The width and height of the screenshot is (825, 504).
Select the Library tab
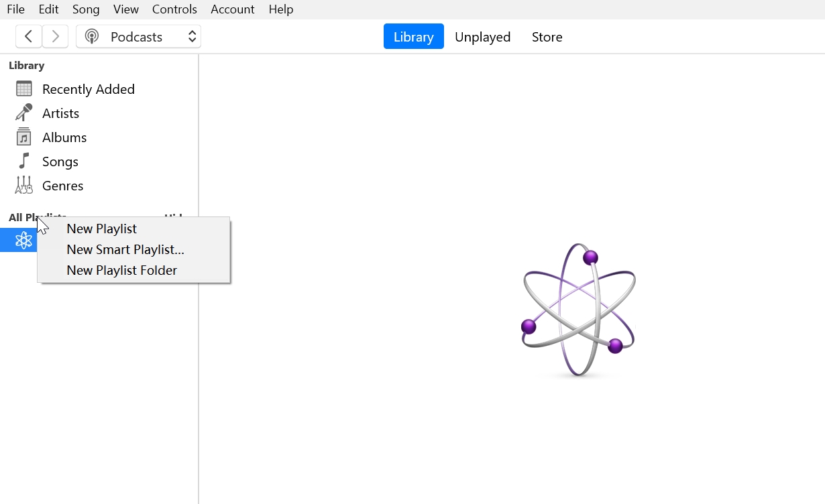tap(413, 37)
